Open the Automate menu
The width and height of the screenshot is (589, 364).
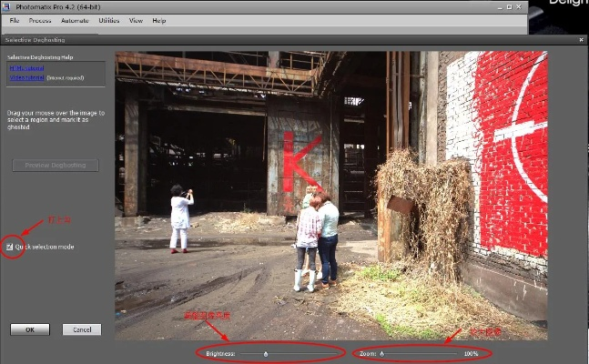pyautogui.click(x=75, y=20)
